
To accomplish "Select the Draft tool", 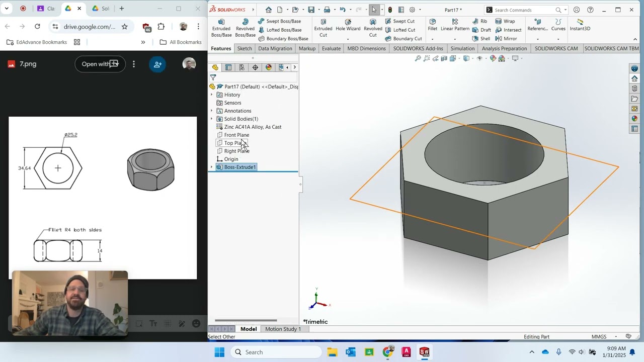I will coord(481,30).
